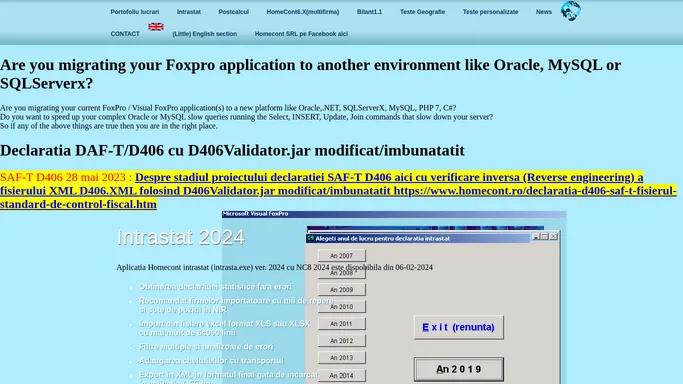
Task: Open the Teste Geografie page
Action: pos(423,12)
